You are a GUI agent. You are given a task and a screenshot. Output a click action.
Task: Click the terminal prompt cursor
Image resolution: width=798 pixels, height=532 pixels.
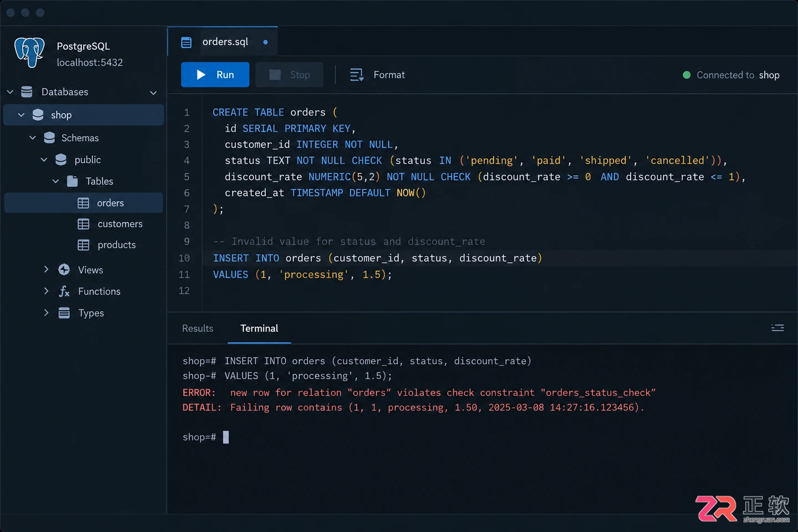226,437
